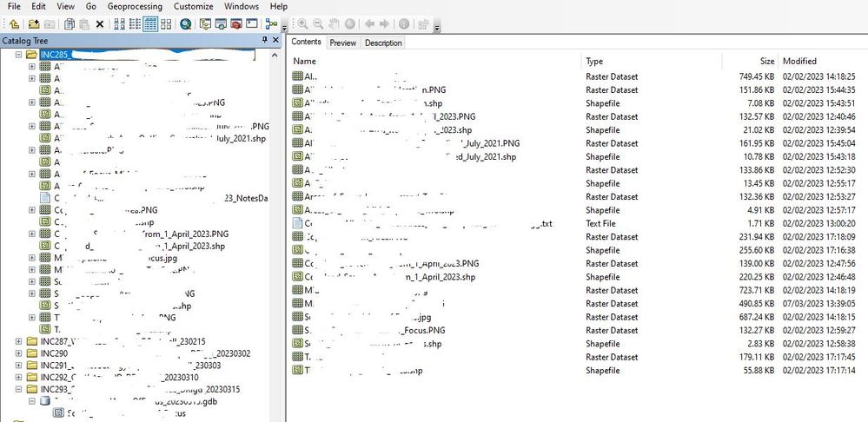Switch to the Description tab
Image resolution: width=868 pixels, height=422 pixels.
383,43
